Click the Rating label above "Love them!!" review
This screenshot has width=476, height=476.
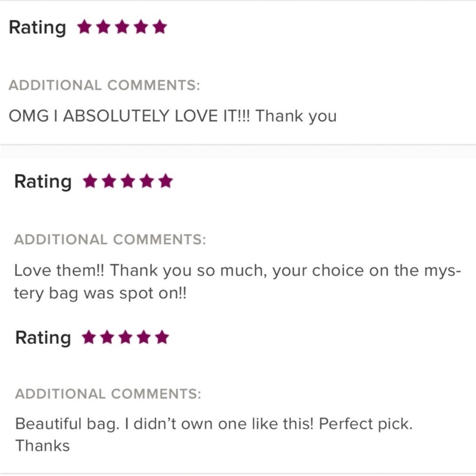(43, 182)
